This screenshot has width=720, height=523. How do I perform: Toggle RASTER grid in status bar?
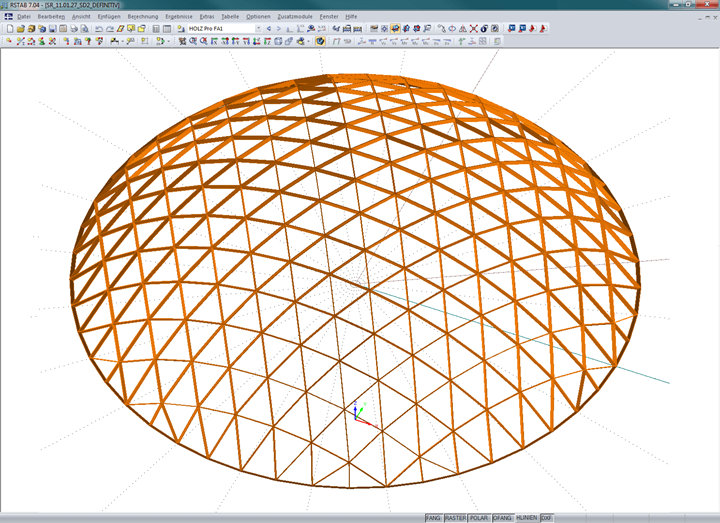pyautogui.click(x=455, y=518)
